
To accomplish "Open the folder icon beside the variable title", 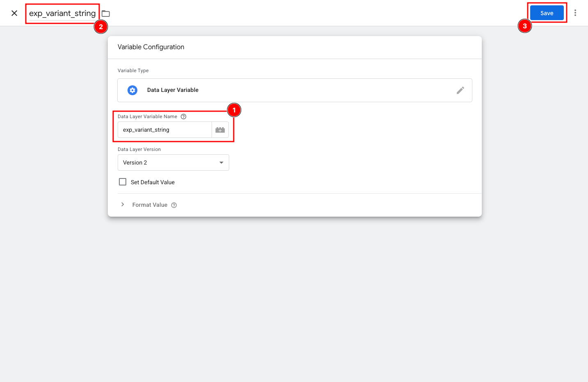I will [x=106, y=14].
